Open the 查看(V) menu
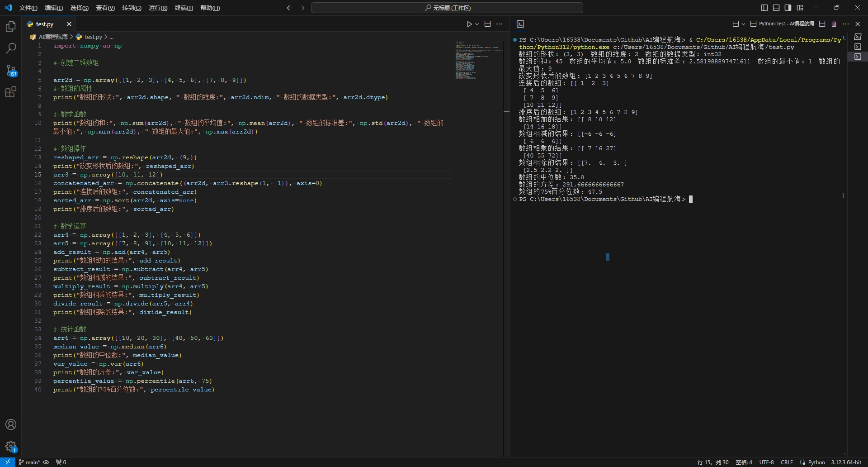Viewport: 868px width, 467px height. pos(105,8)
